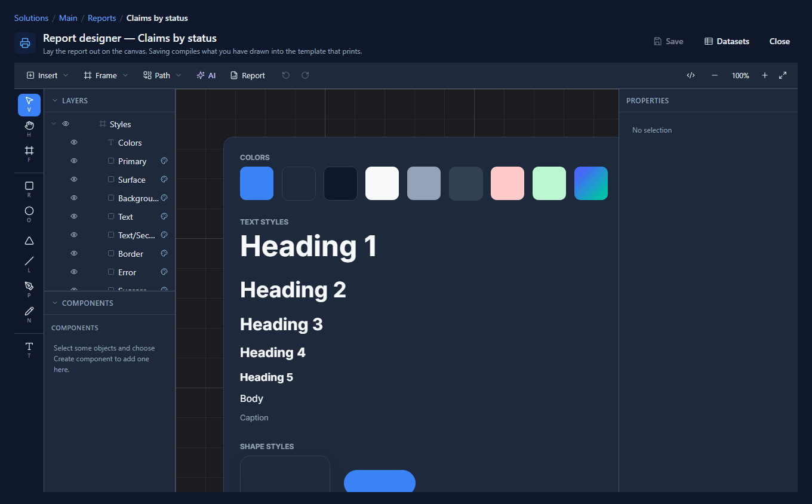
Task: Select the Text tool
Action: pos(29,349)
